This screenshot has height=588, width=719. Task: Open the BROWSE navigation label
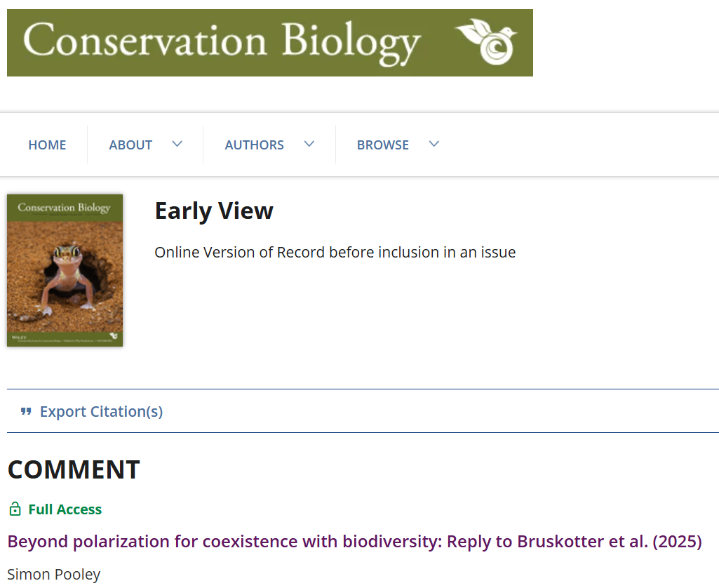tap(382, 145)
